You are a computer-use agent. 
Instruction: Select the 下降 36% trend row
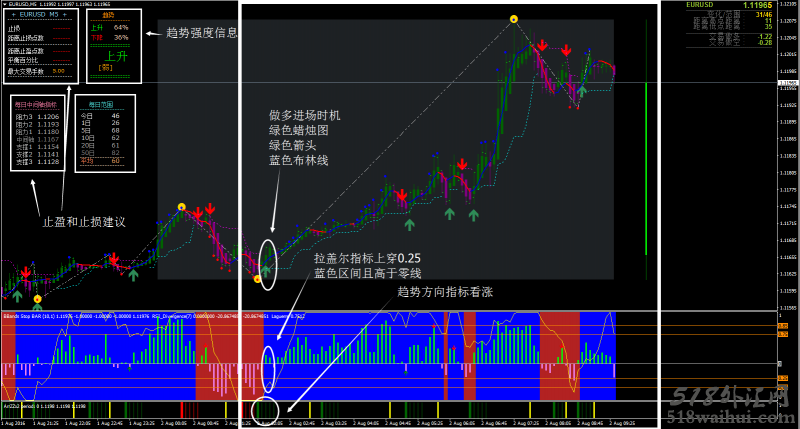[110, 38]
